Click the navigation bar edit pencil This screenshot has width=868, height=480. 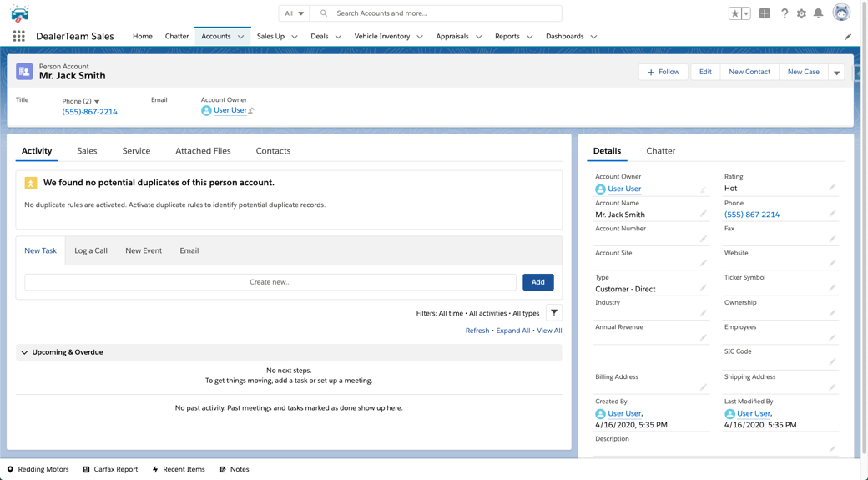tap(847, 37)
